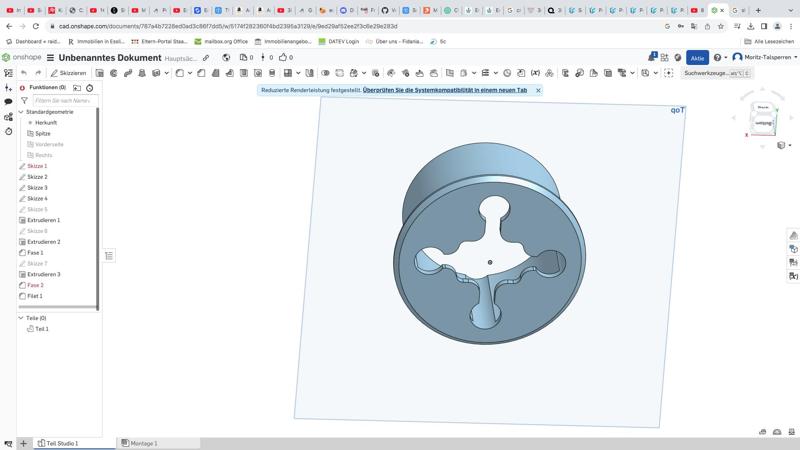The height and width of the screenshot is (450, 800).
Task: Select the red Fase 2 feature
Action: [x=35, y=285]
